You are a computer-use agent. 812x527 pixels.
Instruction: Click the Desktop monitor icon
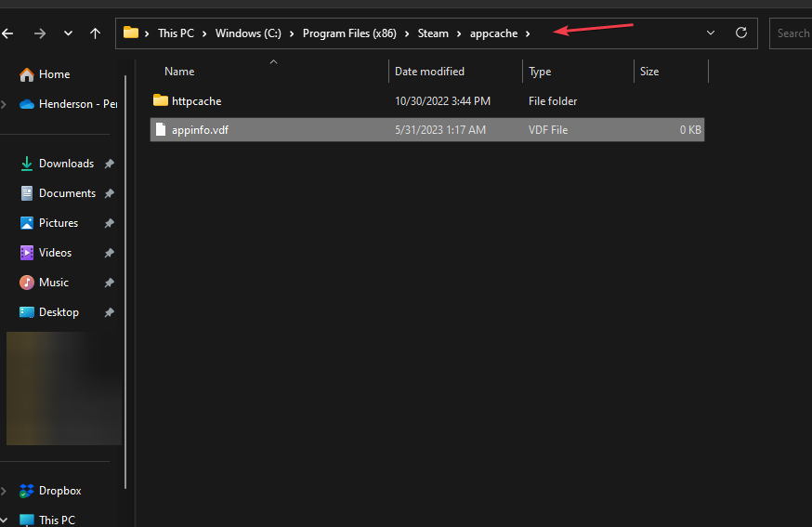point(26,312)
